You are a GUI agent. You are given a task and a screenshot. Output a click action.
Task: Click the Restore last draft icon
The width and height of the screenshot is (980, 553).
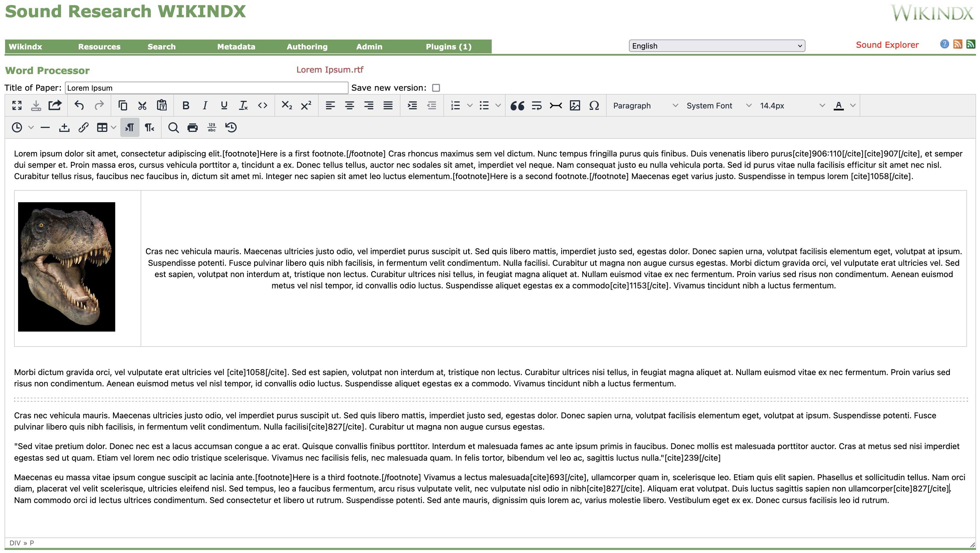tap(232, 127)
